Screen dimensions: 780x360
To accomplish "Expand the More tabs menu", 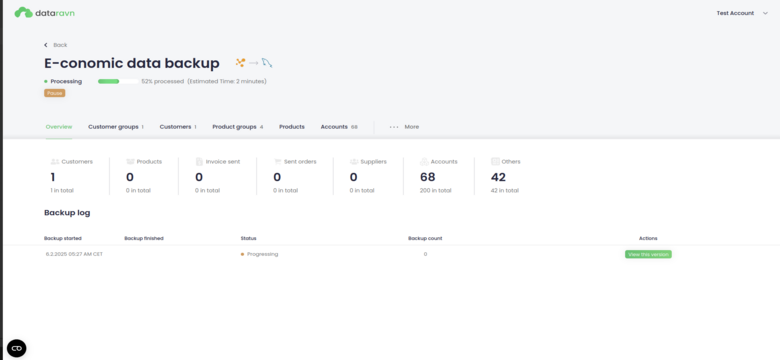I will pos(404,127).
